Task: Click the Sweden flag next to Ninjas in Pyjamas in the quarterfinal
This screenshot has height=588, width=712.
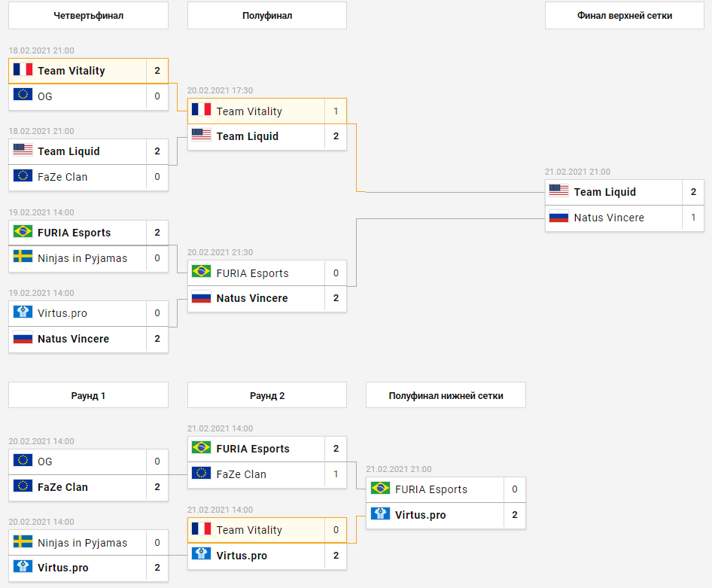Action: (23, 257)
